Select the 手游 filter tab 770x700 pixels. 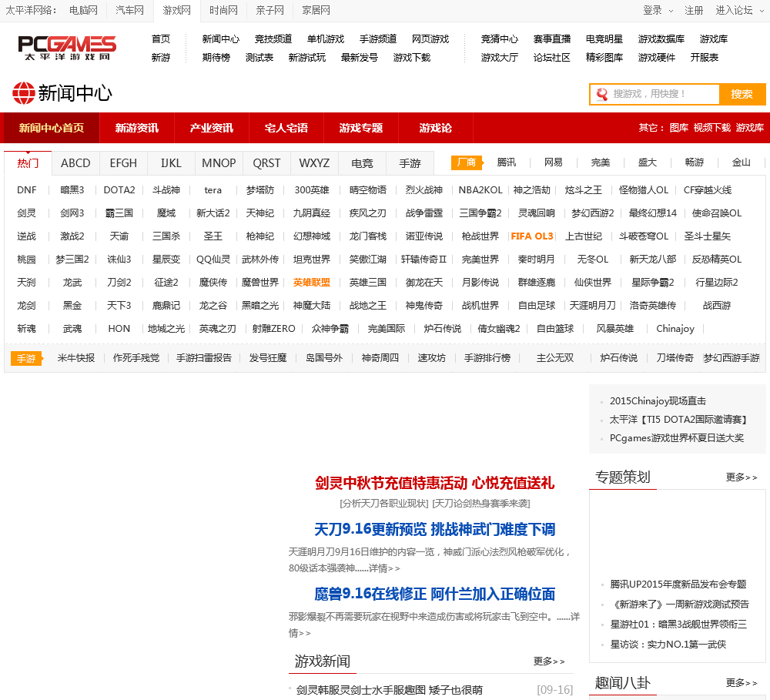(x=410, y=163)
